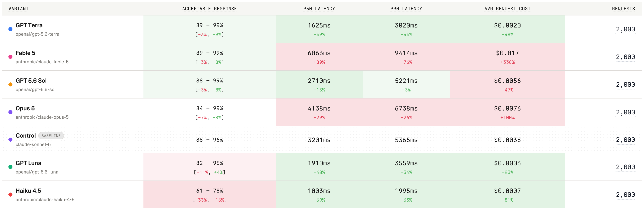Sort by Acceptable Response column header
The image size is (644, 211).
[209, 9]
